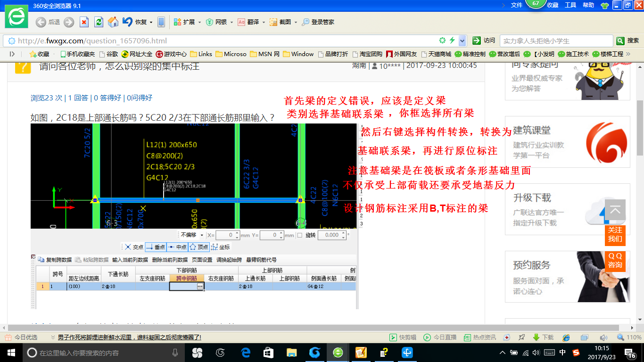The height and width of the screenshot is (362, 644).
Task: Toggle the 中点 snap button
Action: tap(178, 247)
